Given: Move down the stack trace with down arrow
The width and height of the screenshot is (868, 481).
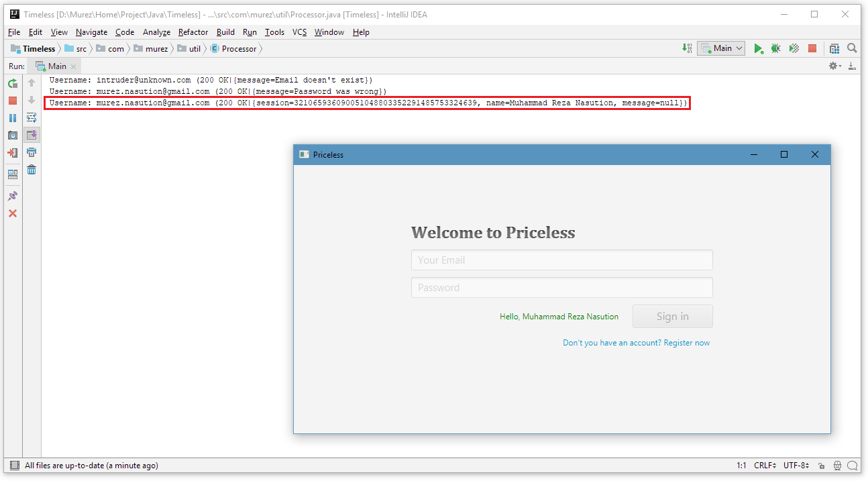Looking at the screenshot, I should click(32, 100).
